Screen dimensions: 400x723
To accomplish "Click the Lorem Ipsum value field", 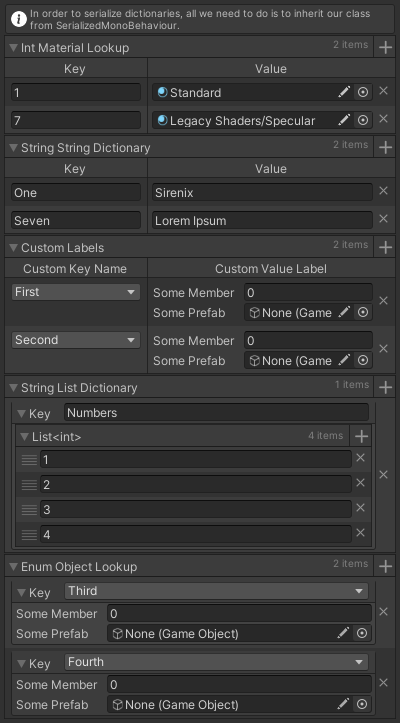I will coord(262,220).
